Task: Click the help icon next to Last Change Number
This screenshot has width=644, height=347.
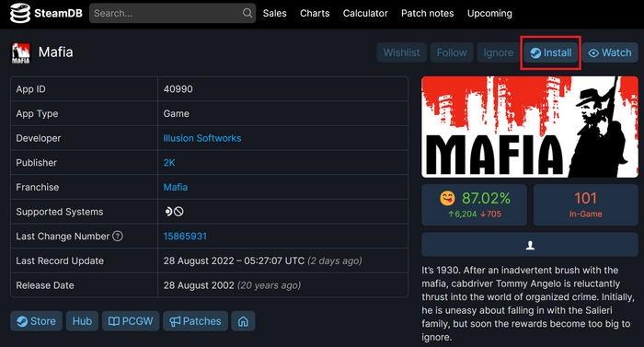Action: (118, 236)
